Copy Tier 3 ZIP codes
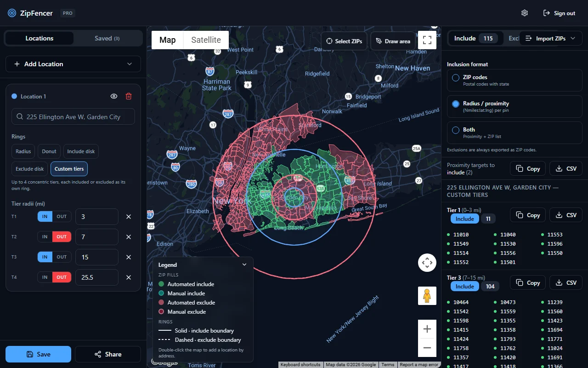This screenshot has width=588, height=368. point(528,282)
